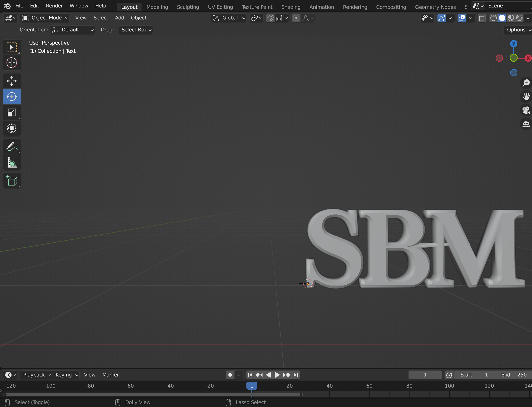The image size is (532, 407).
Task: Switch to the Modeling workspace tab
Action: (157, 7)
